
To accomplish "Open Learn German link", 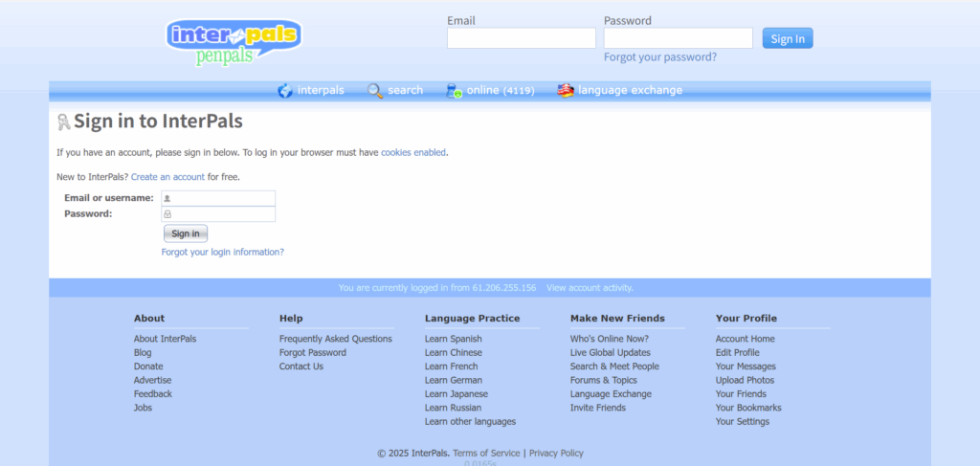I will click(x=454, y=380).
